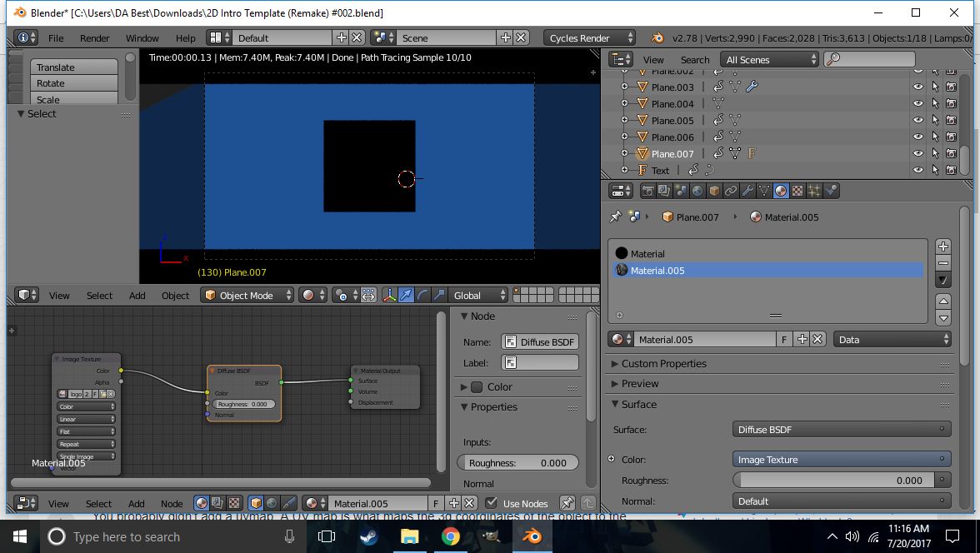Viewport: 980px width, 553px height.
Task: Open File Explorer from the taskbar
Action: pos(409,536)
